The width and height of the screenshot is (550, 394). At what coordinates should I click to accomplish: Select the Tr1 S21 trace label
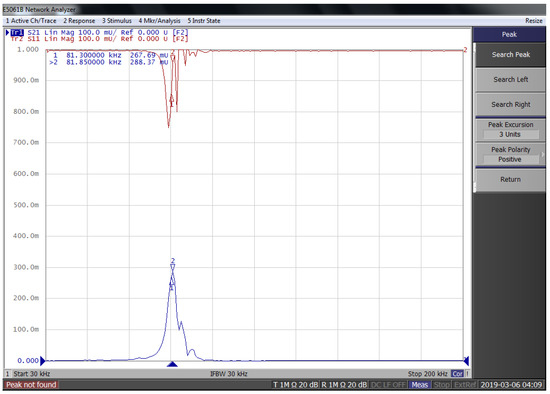25,32
